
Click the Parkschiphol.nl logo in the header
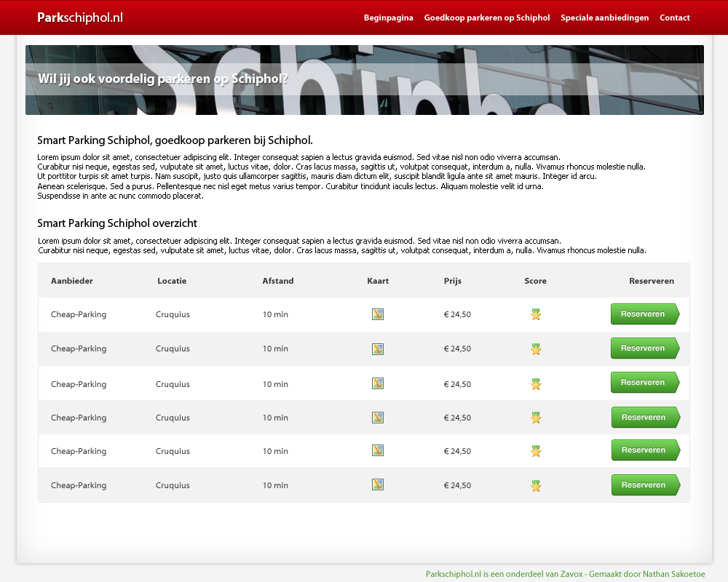point(80,17)
